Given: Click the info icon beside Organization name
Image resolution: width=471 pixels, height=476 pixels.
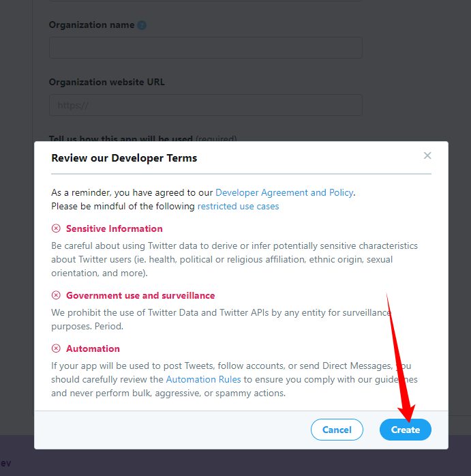Looking at the screenshot, I should [142, 25].
